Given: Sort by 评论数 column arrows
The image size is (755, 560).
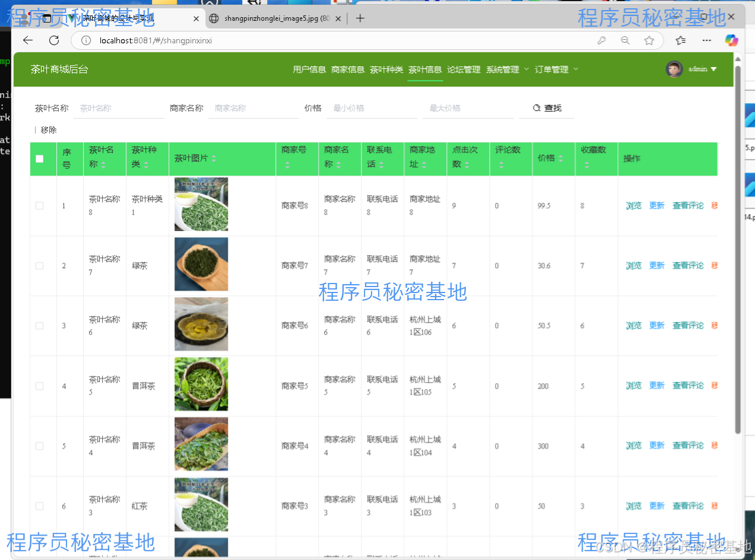Looking at the screenshot, I should pyautogui.click(x=501, y=164).
